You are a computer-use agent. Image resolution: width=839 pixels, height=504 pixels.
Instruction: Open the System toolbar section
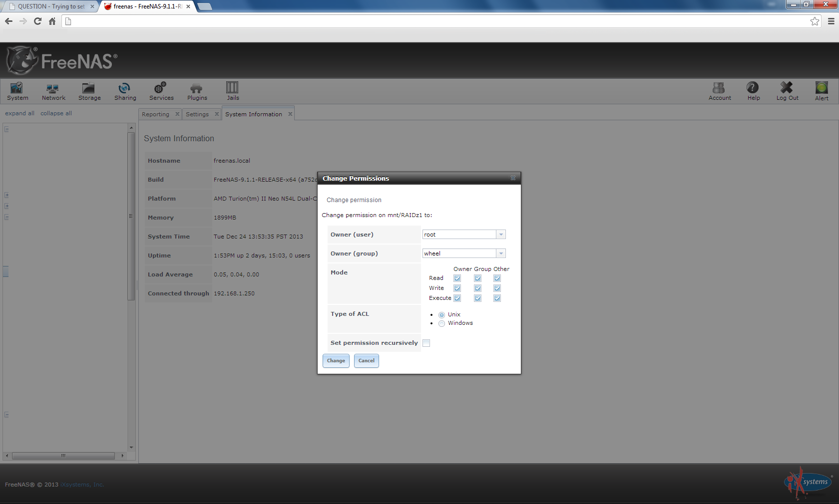(17, 91)
